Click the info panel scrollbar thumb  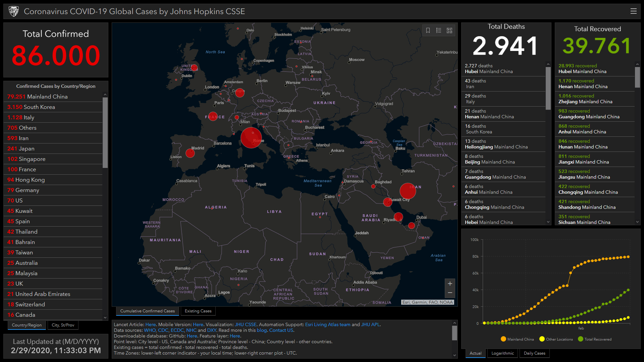tap(454, 333)
